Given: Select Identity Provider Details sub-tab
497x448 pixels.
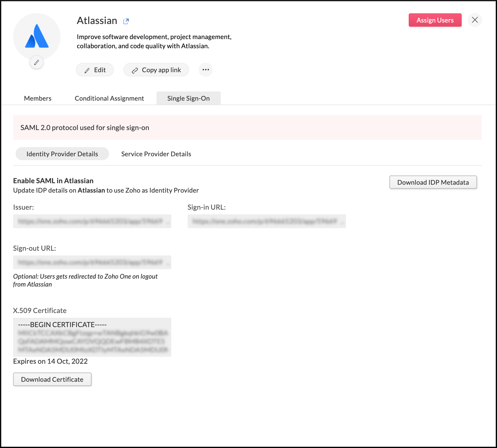Looking at the screenshot, I should 62,154.
